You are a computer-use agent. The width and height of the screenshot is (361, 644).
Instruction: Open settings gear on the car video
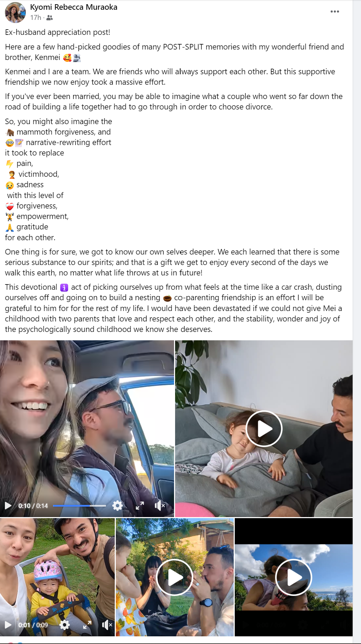click(x=118, y=506)
